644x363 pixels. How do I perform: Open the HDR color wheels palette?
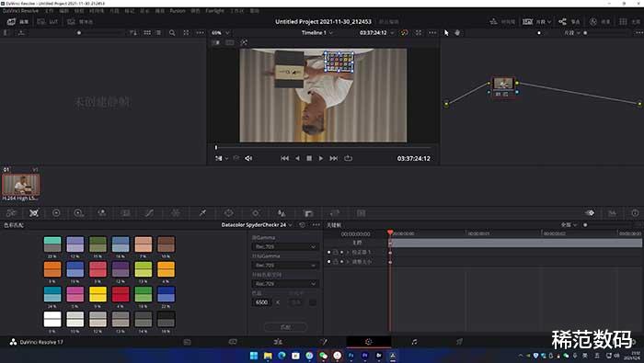[x=78, y=213]
